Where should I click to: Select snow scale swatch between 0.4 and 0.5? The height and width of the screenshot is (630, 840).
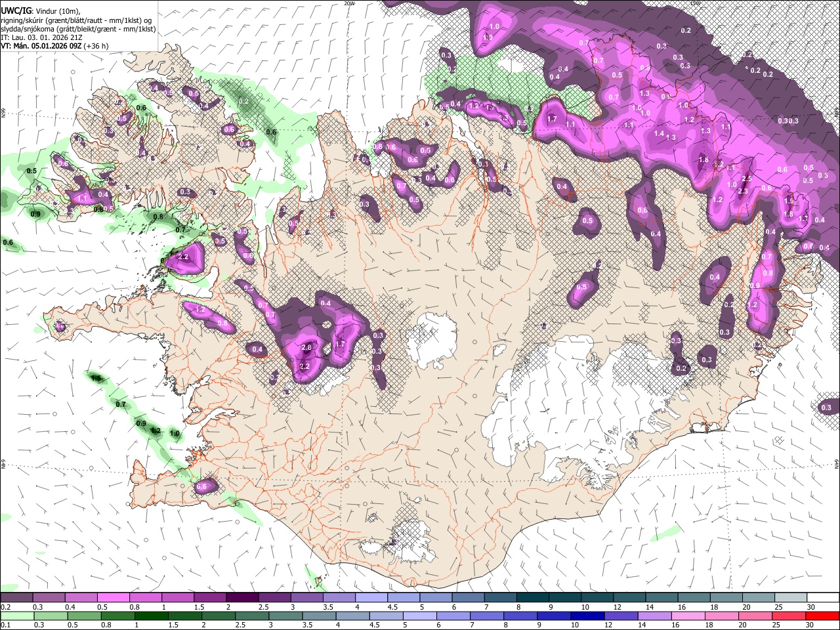[81, 598]
